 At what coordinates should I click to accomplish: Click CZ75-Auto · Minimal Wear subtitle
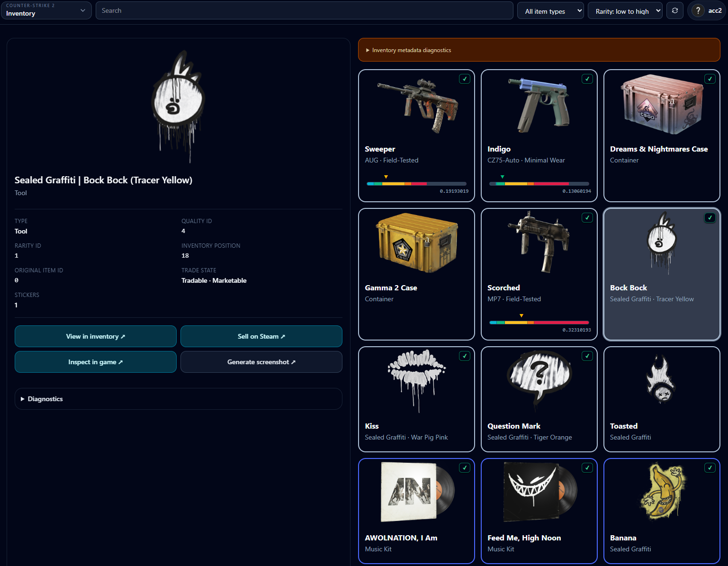coord(526,160)
